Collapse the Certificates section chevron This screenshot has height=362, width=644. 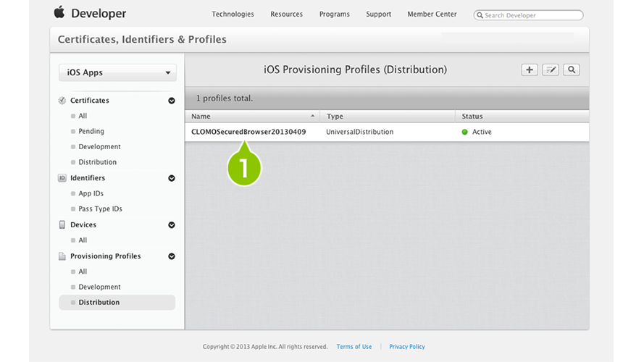[x=172, y=101]
